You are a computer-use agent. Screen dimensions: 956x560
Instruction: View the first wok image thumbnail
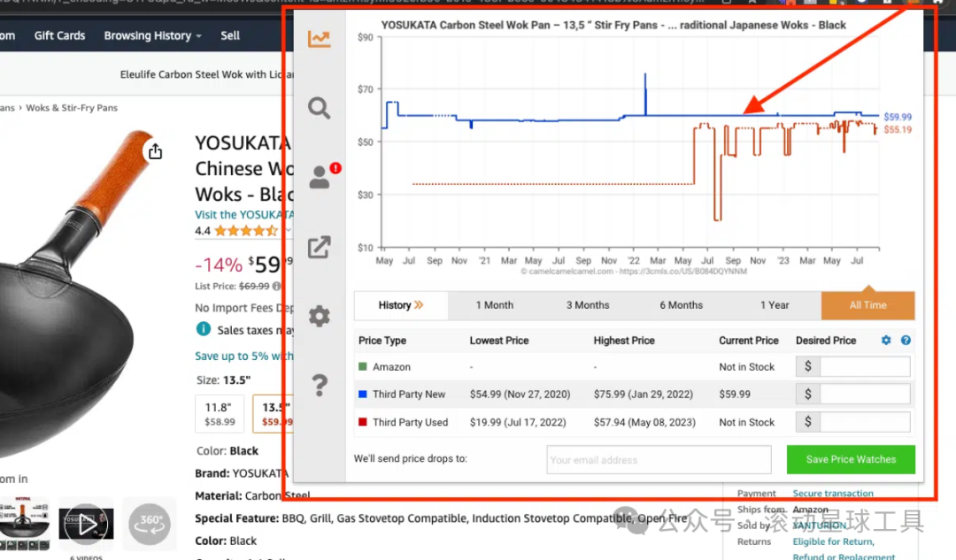click(25, 524)
